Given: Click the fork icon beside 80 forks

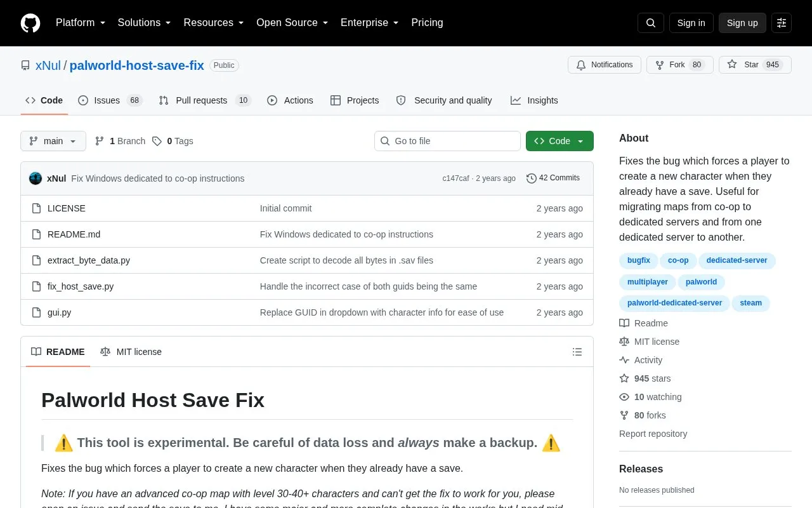Looking at the screenshot, I should (x=624, y=415).
